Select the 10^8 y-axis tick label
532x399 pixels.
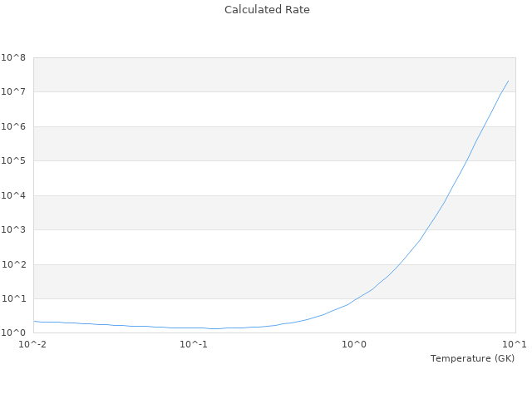(13, 57)
